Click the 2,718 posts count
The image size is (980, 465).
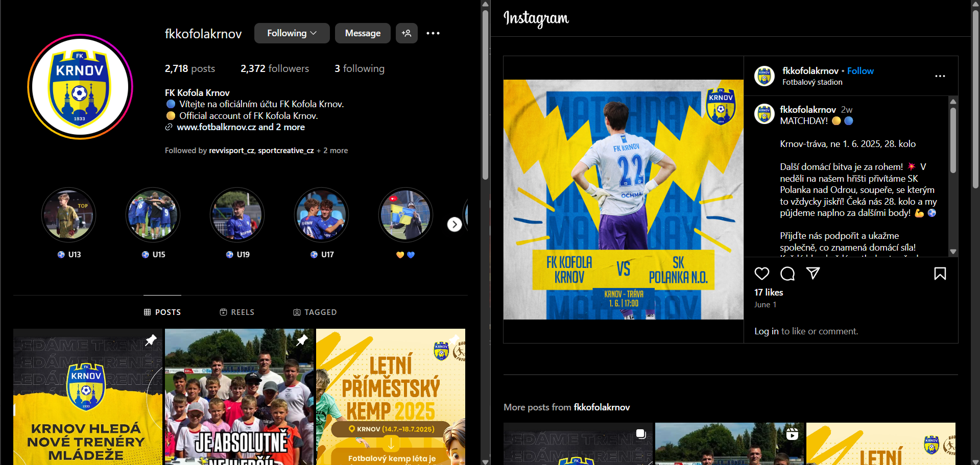pyautogui.click(x=190, y=68)
